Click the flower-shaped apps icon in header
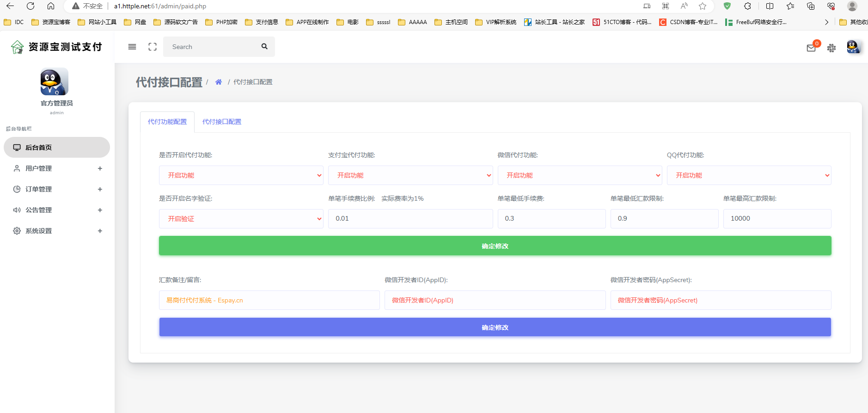Image resolution: width=868 pixels, height=413 pixels. click(x=831, y=48)
